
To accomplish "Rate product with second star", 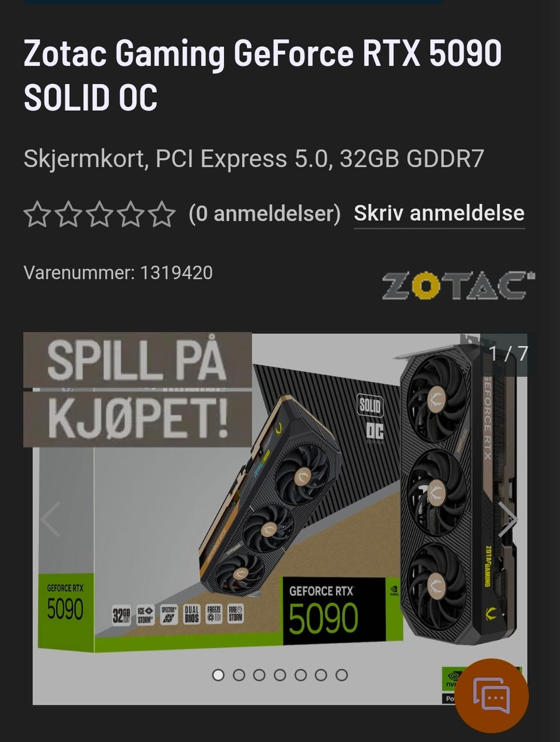I will 68,214.
